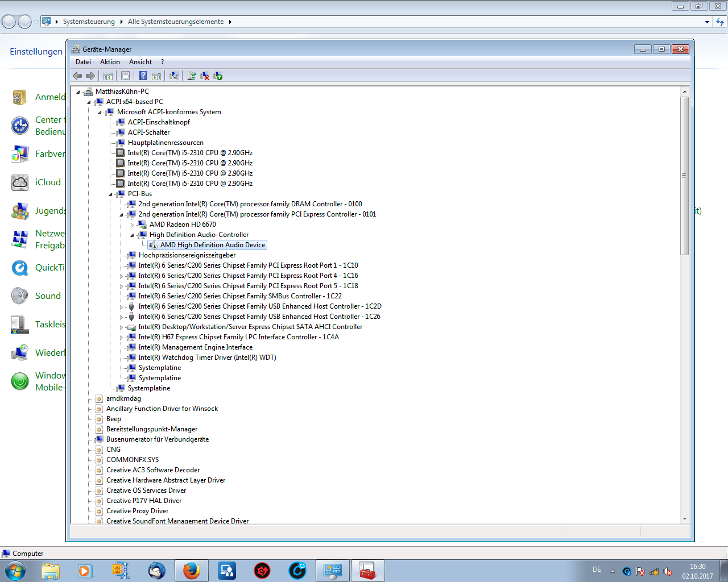Open the address bar history dropdown arrow
This screenshot has height=582, width=728.
coord(707,22)
